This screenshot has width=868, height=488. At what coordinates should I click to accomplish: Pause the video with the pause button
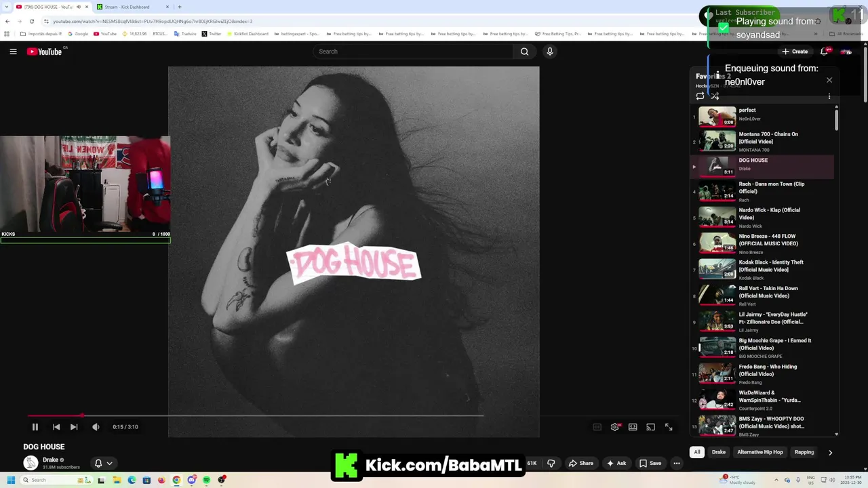click(35, 427)
